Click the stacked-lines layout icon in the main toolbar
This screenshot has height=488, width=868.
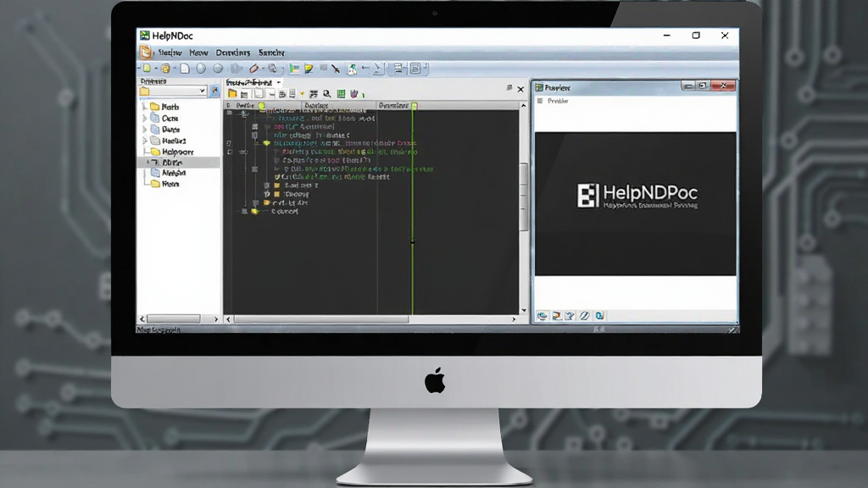click(398, 69)
